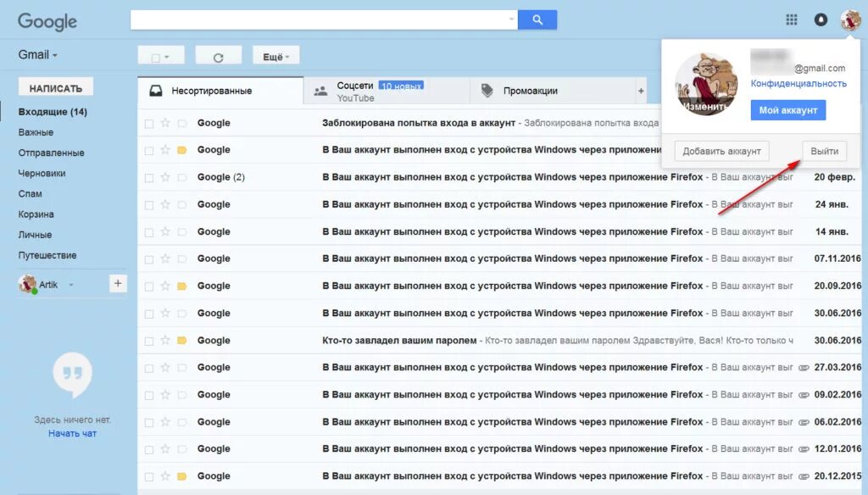The width and height of the screenshot is (868, 495).
Task: Click the Соцсети people icon
Action: pyautogui.click(x=320, y=92)
